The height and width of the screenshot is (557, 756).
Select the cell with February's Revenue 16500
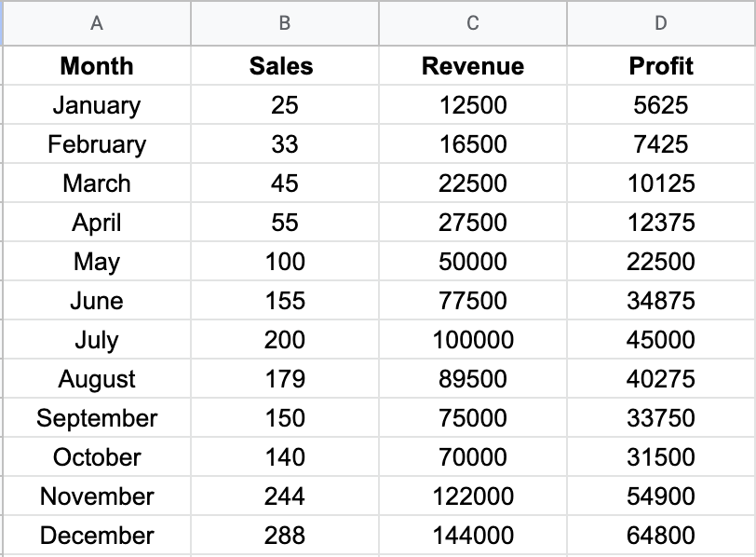[472, 144]
